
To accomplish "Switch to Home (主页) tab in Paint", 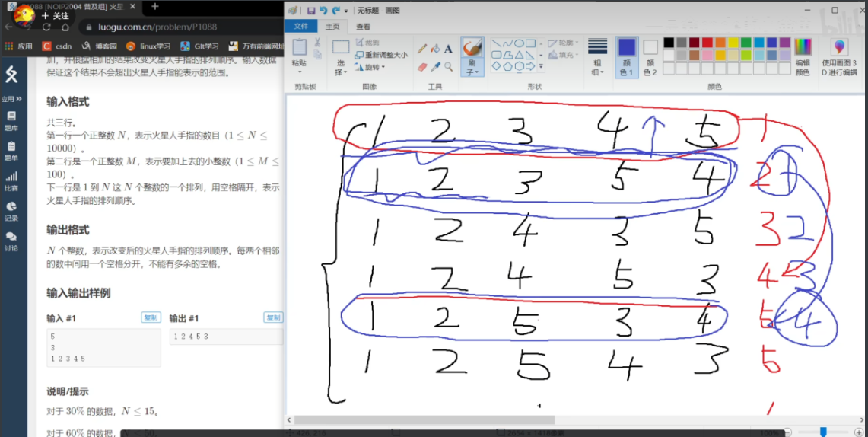I will (x=332, y=26).
